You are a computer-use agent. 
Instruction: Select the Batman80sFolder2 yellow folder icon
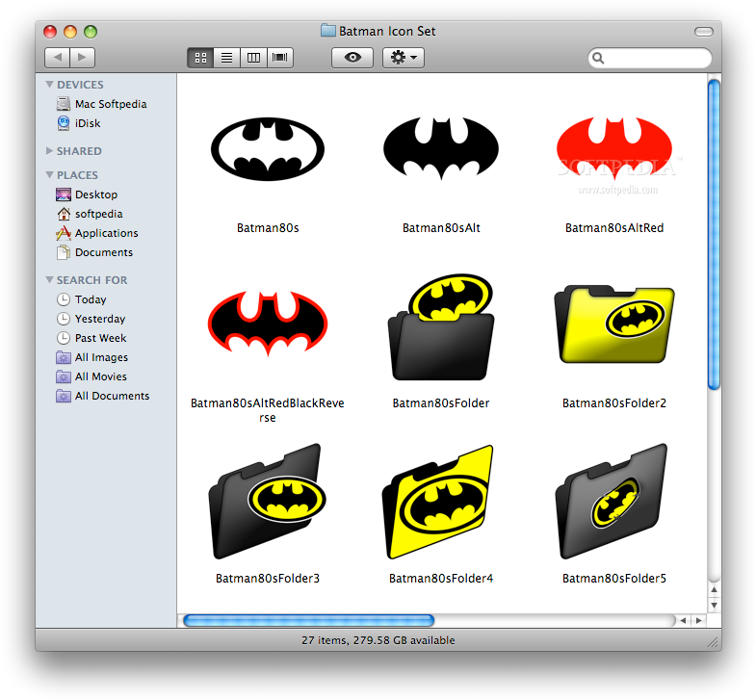614,324
